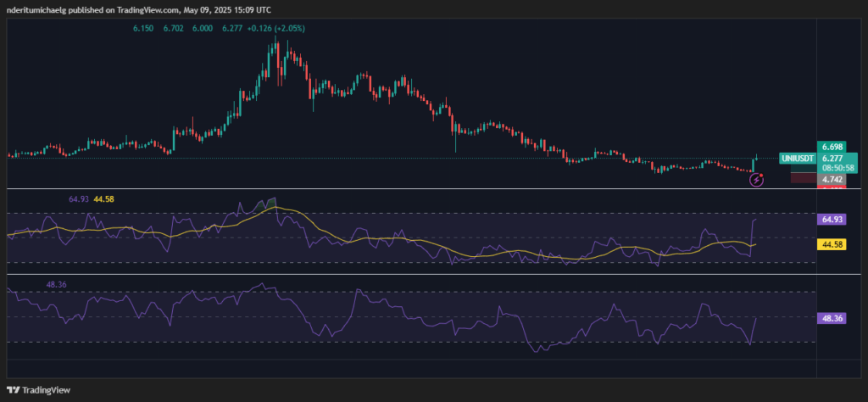
Task: Click the 48.36 legend in bottom pane
Action: pos(57,284)
